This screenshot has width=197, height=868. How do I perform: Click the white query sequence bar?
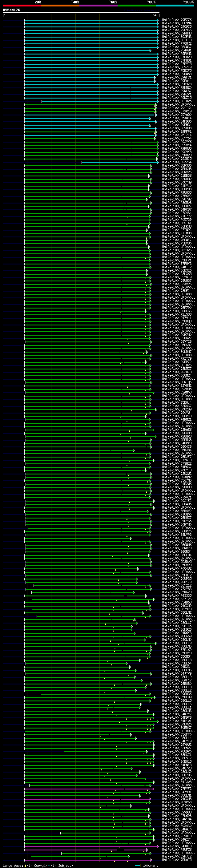[81, 13]
